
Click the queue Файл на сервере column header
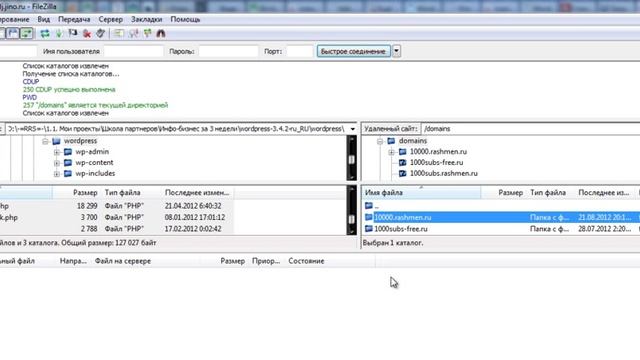tap(123, 261)
